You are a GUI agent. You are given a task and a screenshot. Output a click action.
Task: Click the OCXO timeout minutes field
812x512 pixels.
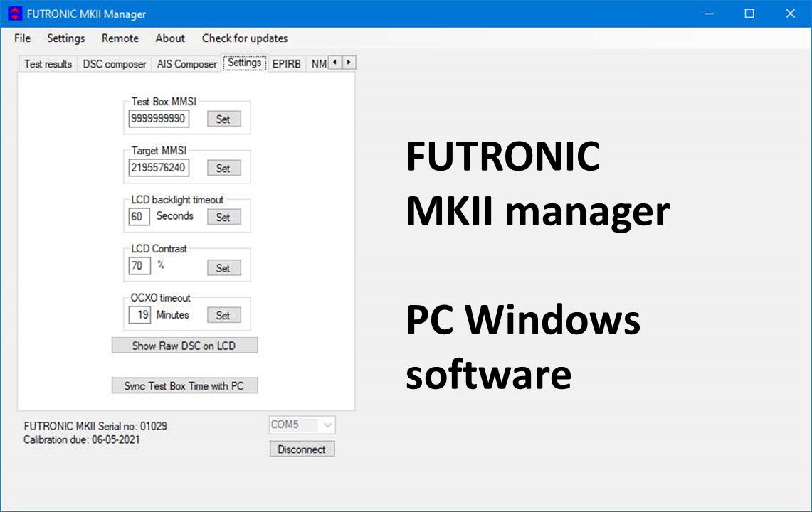click(139, 315)
